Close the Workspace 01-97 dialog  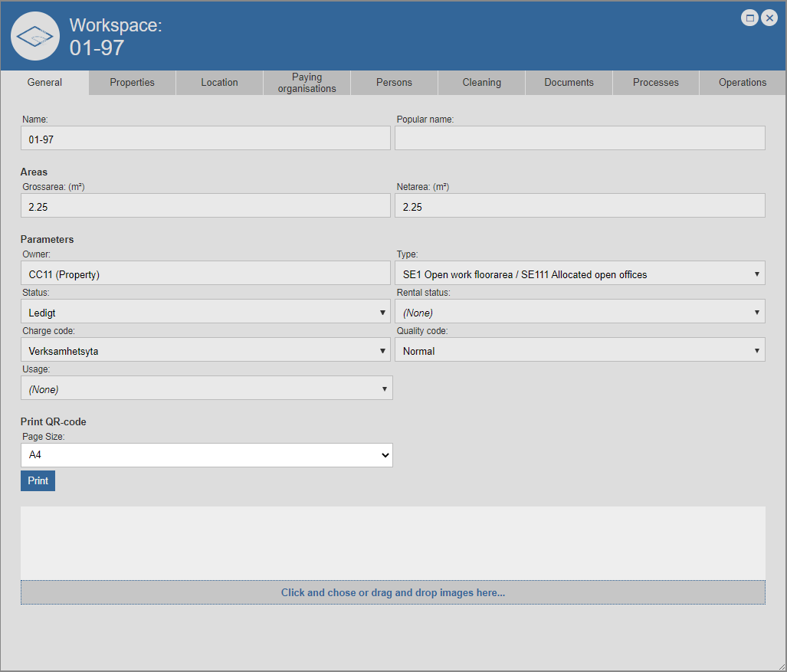click(769, 18)
